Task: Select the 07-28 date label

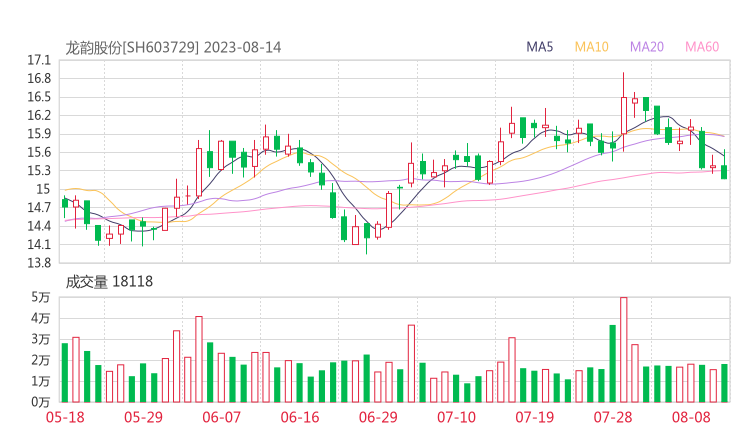Action: pos(613,417)
